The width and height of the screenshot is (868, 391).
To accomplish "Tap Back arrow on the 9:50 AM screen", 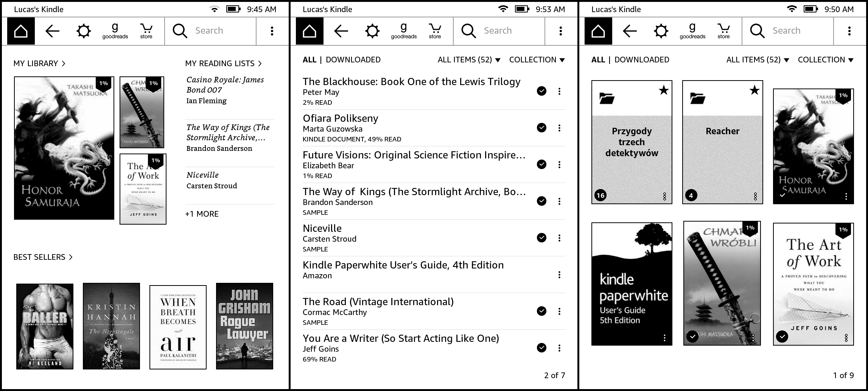I will pyautogui.click(x=630, y=31).
